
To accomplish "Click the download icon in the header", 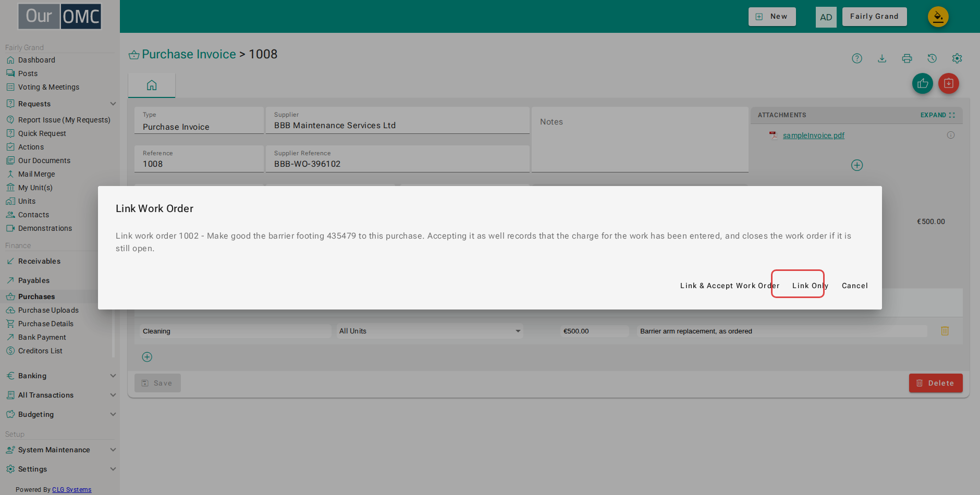I will 882,58.
